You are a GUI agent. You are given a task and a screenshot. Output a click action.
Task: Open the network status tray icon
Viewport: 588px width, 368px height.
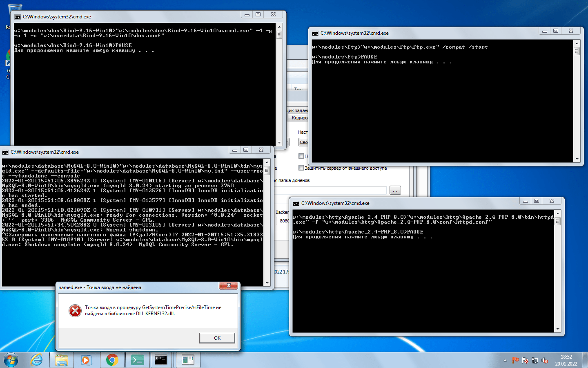[x=535, y=360]
